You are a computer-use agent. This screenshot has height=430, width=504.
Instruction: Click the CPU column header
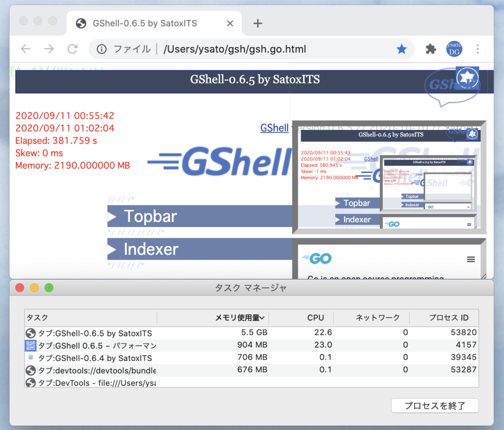(x=315, y=318)
